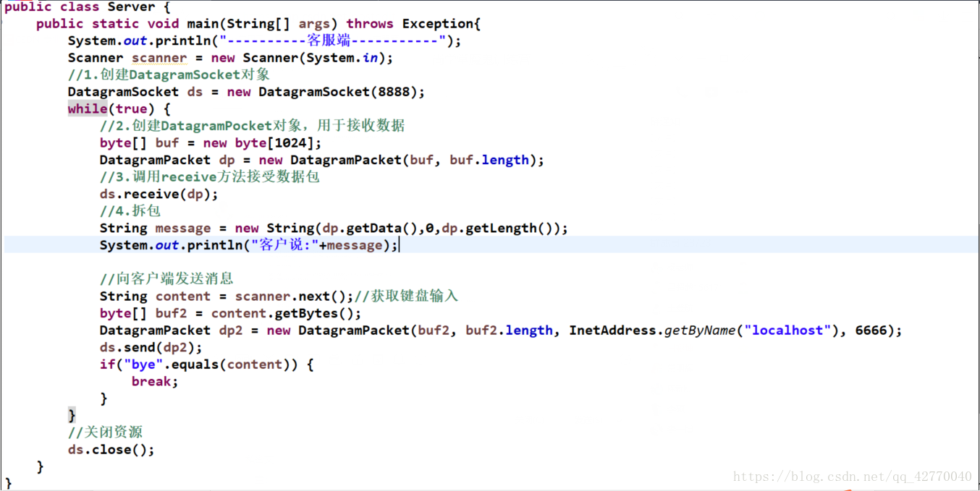The width and height of the screenshot is (980, 491).
Task: Click scanner.next() in the content line
Action: point(291,296)
